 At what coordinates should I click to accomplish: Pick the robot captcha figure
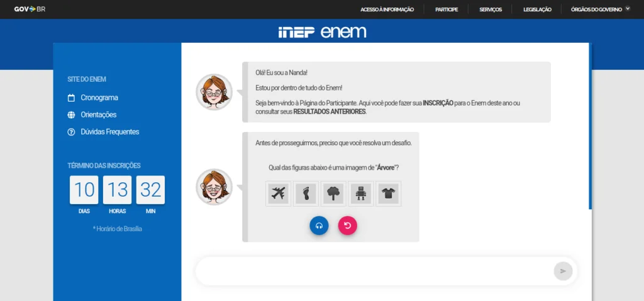click(360, 194)
